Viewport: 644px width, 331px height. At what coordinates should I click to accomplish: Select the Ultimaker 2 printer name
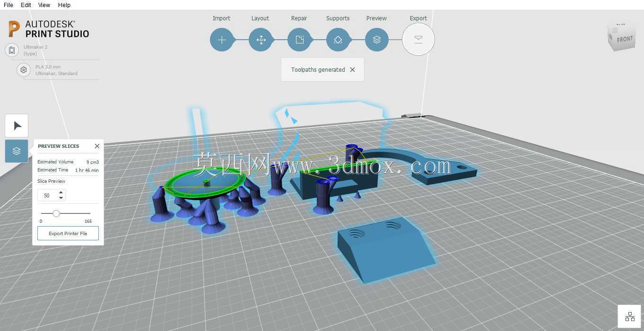[35, 47]
